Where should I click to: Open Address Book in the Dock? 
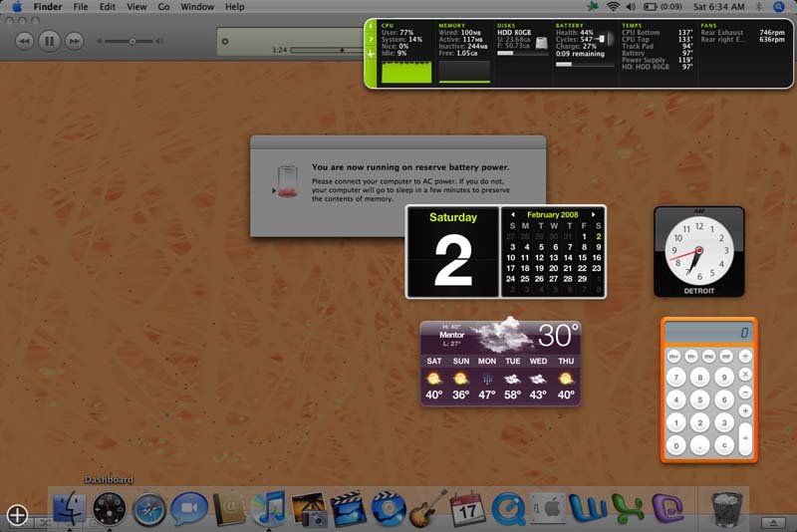pos(229,509)
